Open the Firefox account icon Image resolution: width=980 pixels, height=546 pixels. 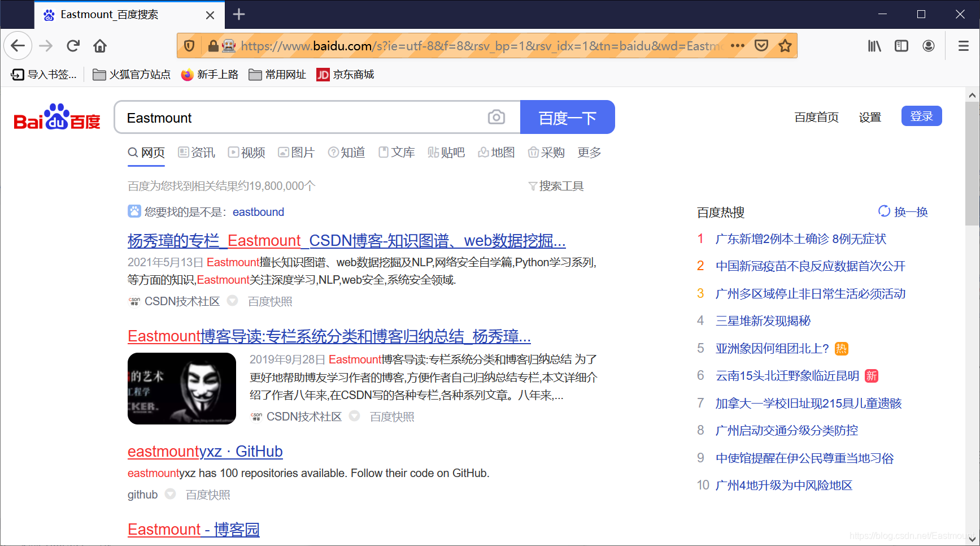tap(929, 46)
